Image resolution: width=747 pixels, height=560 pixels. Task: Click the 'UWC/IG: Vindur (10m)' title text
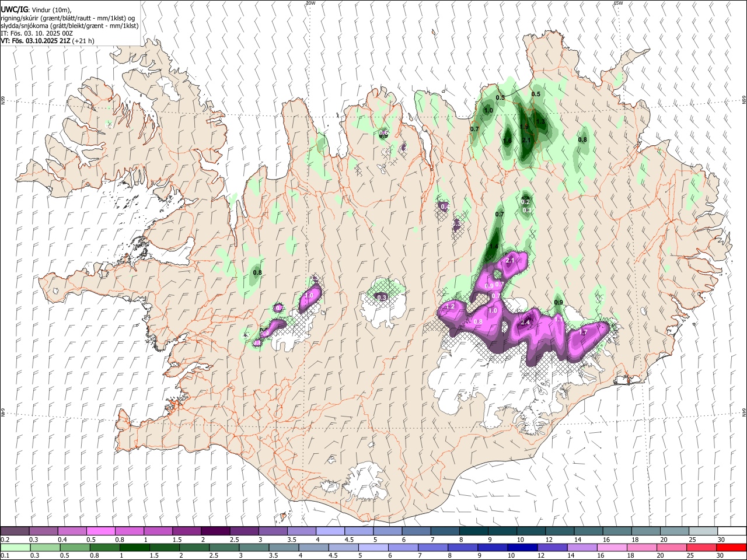click(x=36, y=9)
